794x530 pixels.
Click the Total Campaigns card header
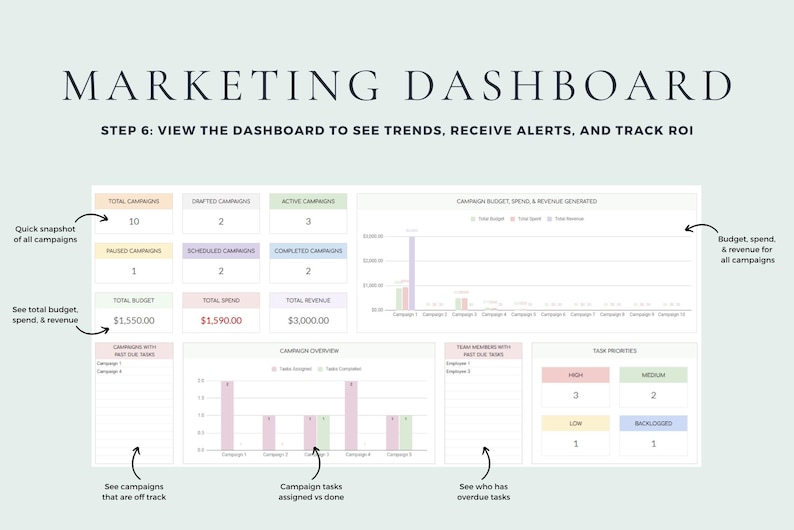(x=134, y=201)
